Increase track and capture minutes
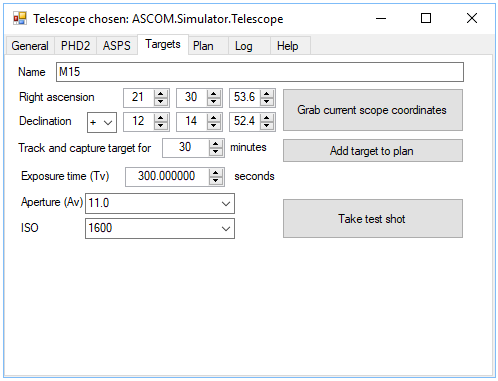Screen dimensions: 498x381 [216, 144]
